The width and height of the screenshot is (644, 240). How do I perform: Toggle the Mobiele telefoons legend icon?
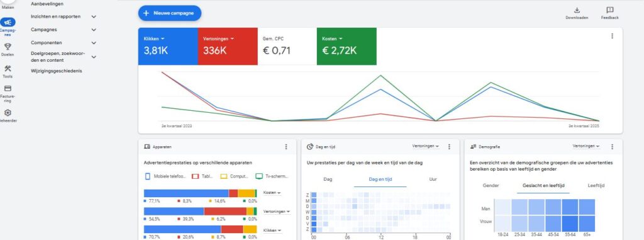[x=147, y=176]
